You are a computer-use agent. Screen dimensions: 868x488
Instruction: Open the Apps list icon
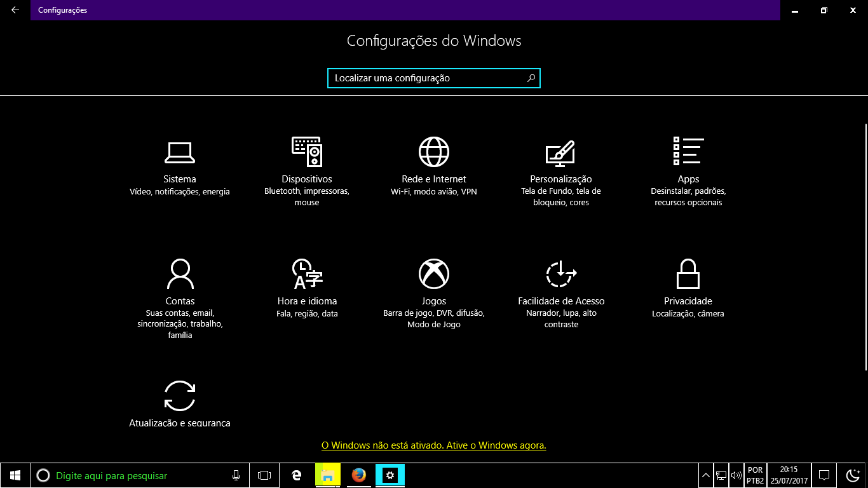688,151
